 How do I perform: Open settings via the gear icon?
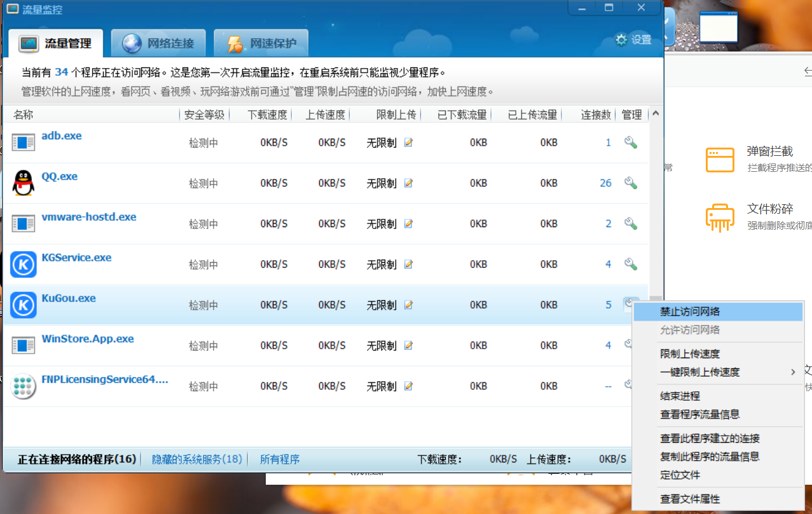pyautogui.click(x=621, y=40)
